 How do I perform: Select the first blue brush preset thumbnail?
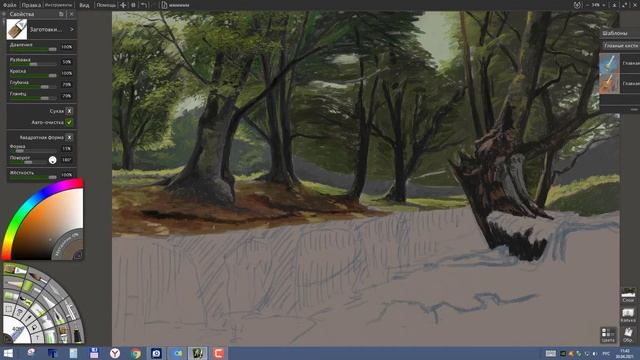tap(609, 63)
